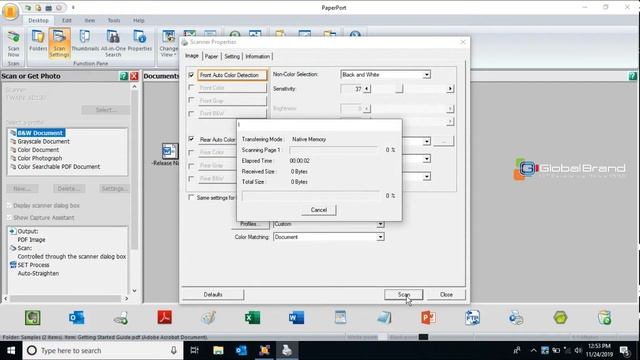This screenshot has height=360, width=640.
Task: Open the Non-Color Selection dropdown
Action: pos(427,75)
